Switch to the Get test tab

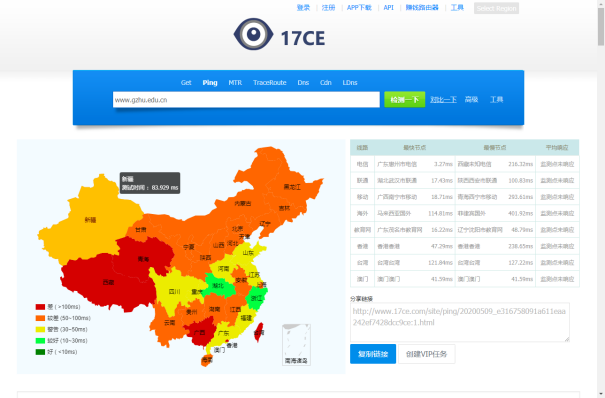pyautogui.click(x=186, y=83)
